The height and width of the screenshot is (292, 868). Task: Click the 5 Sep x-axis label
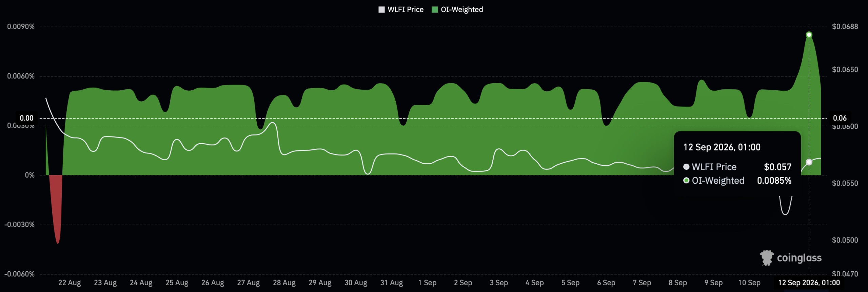click(x=570, y=282)
